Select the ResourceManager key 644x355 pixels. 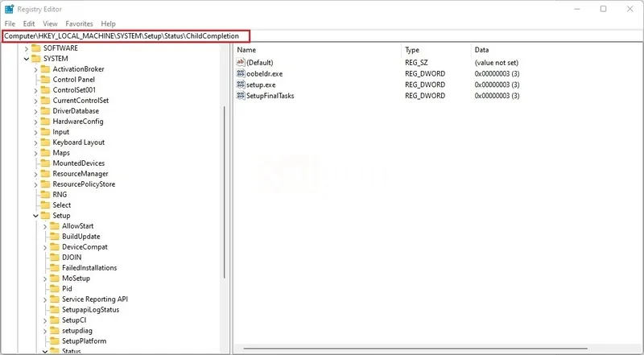(x=80, y=174)
